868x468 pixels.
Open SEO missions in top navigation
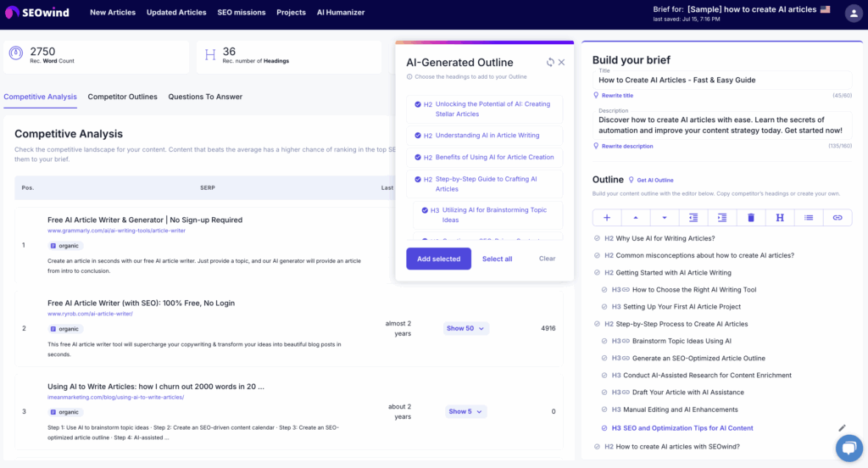[242, 13]
